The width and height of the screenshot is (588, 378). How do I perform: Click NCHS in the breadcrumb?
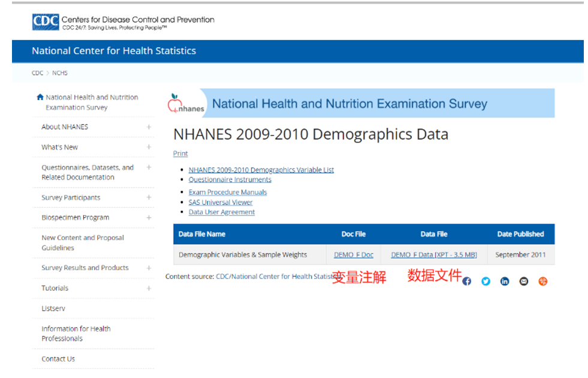(x=59, y=72)
